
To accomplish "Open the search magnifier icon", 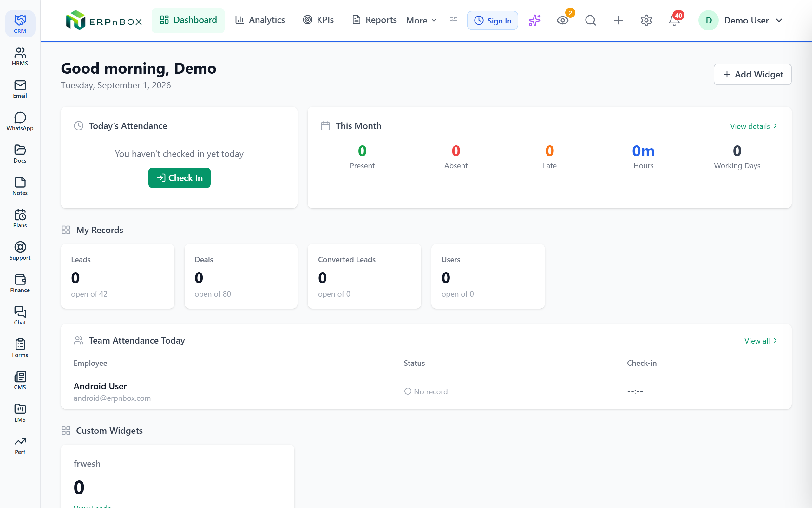I will [x=591, y=21].
